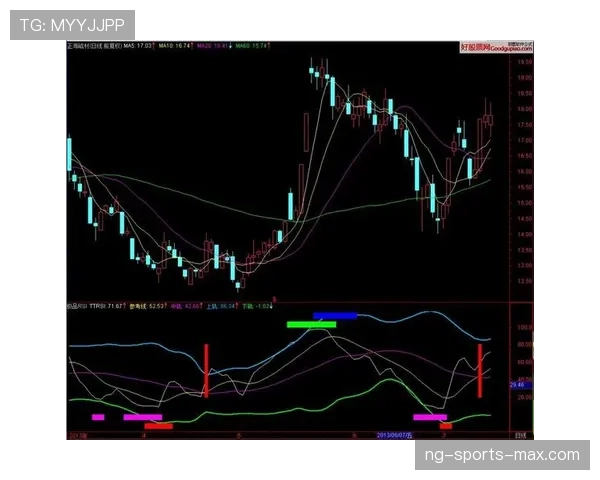
Task: Click the period label at bottom-right corner
Action: (x=520, y=436)
